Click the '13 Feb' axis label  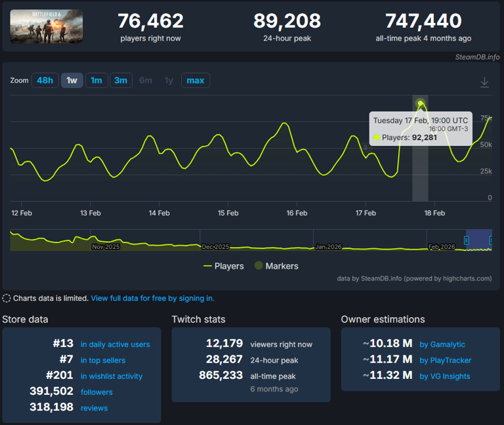[91, 213]
